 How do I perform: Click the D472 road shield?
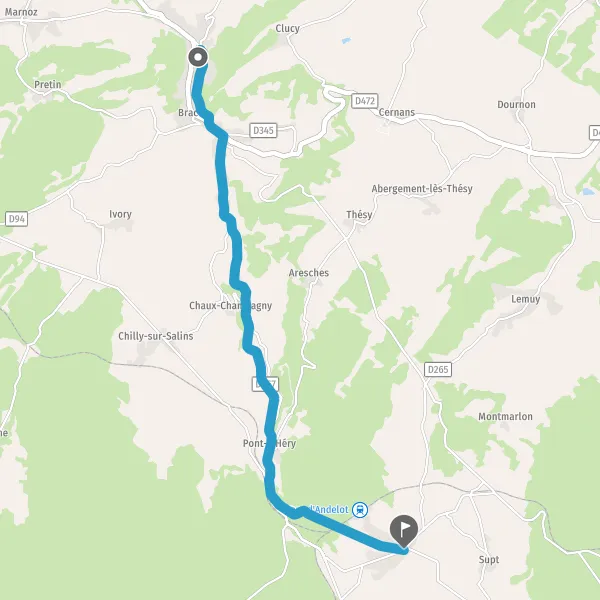point(365,101)
